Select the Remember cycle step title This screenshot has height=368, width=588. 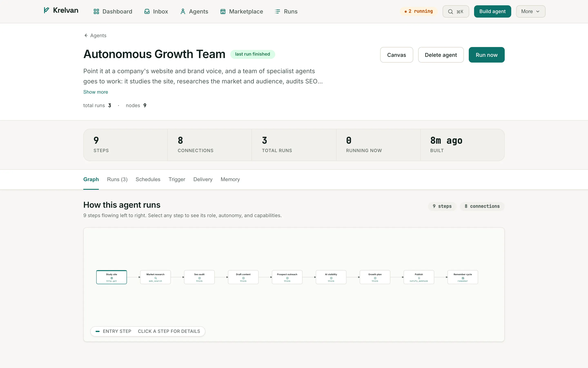[x=463, y=274]
